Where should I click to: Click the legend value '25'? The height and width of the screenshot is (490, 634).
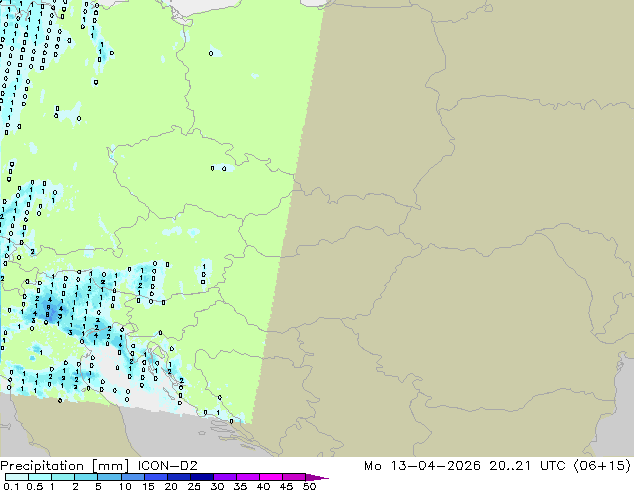tap(194, 486)
